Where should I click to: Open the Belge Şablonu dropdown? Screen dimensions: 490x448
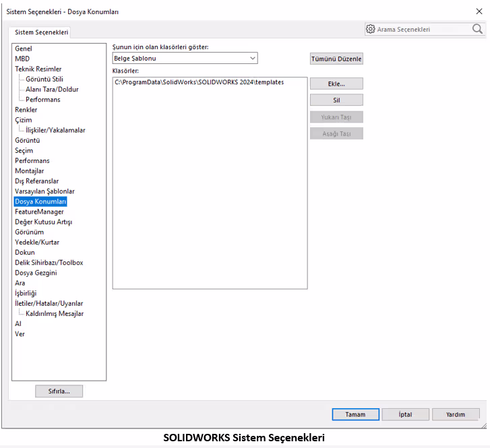[185, 58]
